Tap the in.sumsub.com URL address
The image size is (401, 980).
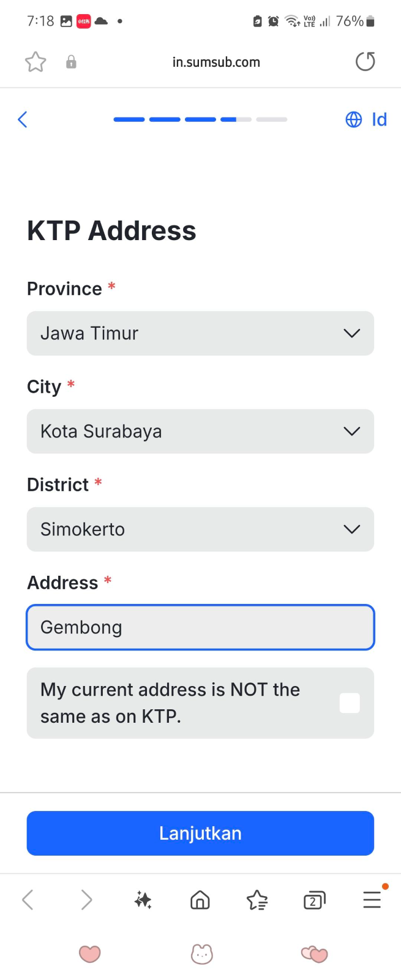click(x=216, y=62)
